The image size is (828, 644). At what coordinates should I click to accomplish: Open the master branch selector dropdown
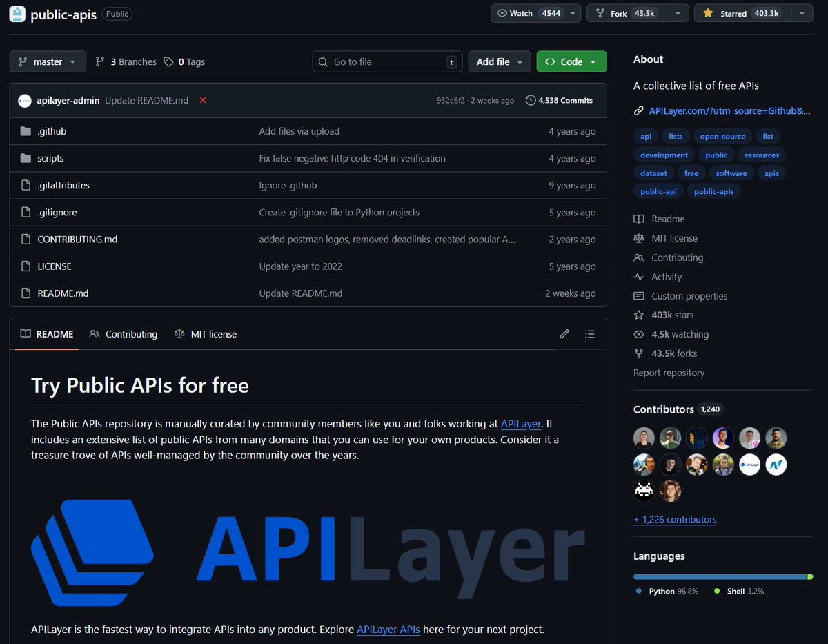[x=48, y=61]
